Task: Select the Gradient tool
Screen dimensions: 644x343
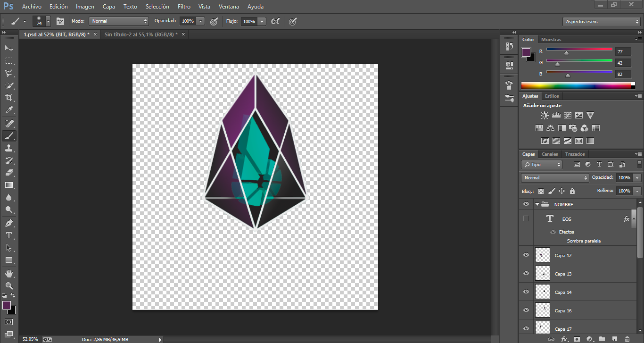Action: [x=9, y=185]
